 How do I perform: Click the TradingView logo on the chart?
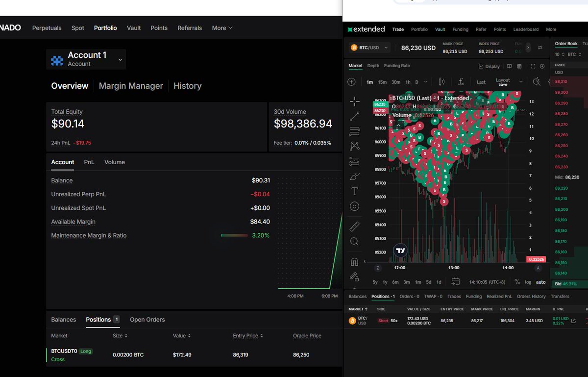401,251
